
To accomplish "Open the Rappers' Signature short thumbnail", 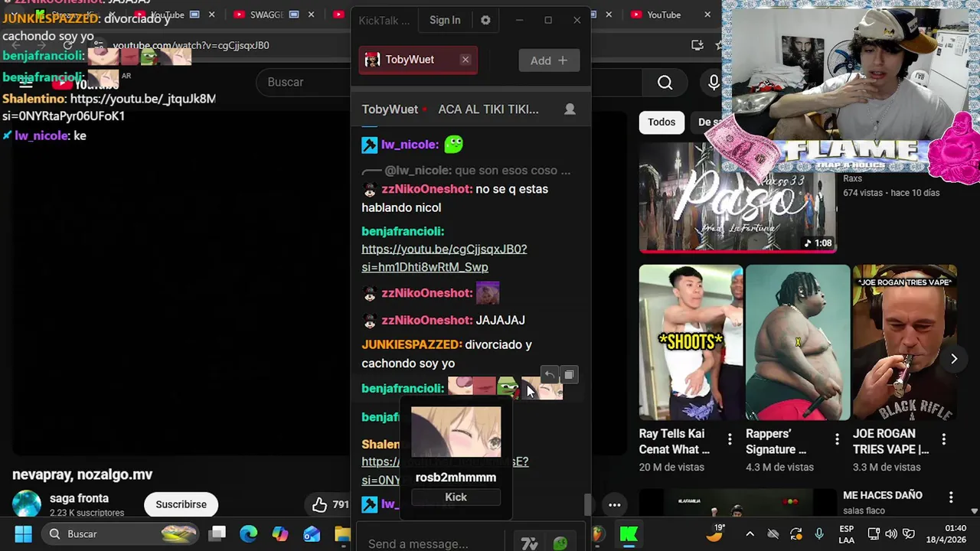I will (x=798, y=342).
